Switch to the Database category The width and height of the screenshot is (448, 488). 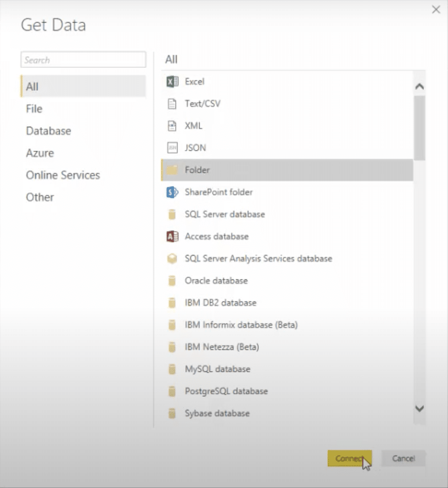tap(49, 131)
